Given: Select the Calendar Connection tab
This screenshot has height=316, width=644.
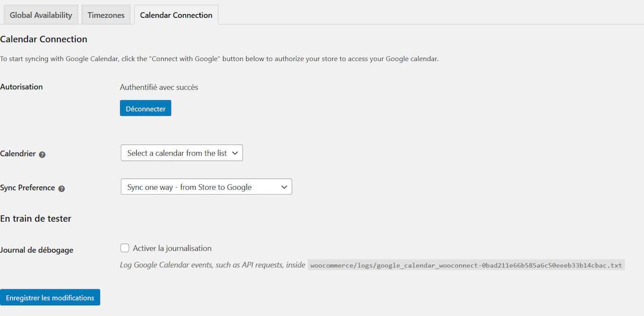Looking at the screenshot, I should coord(176,15).
